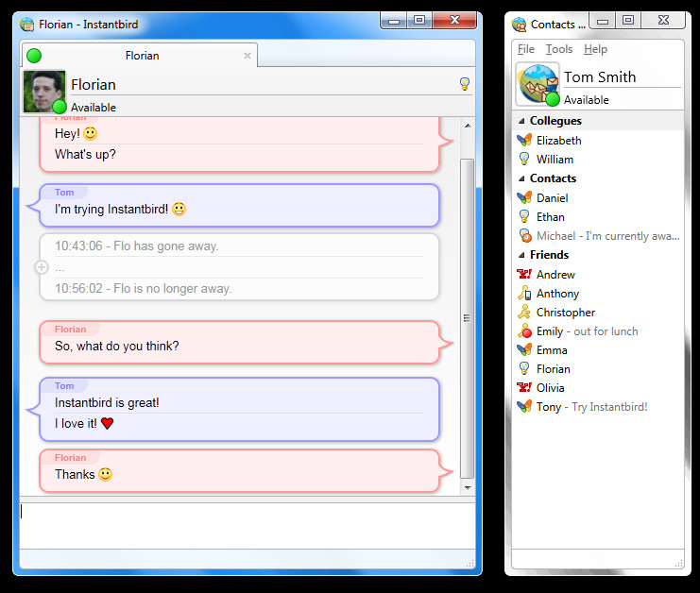This screenshot has width=700, height=593.
Task: Click the MSN butterfly icon next to Elizabeth
Action: (x=524, y=140)
